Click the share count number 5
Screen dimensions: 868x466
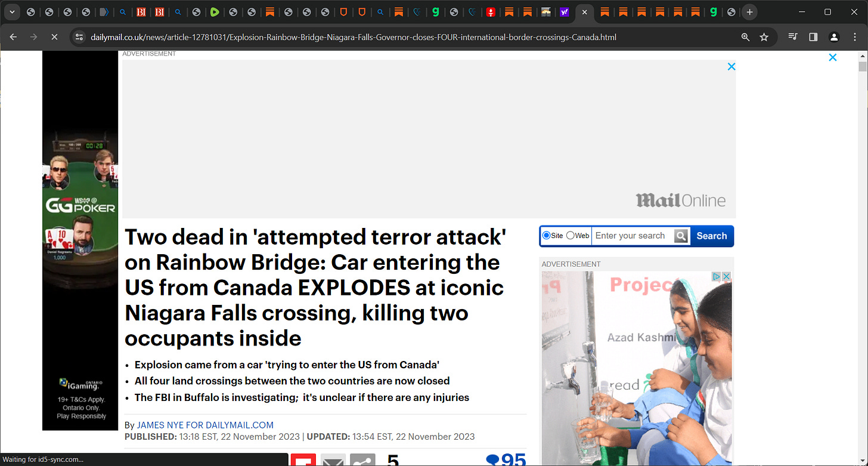point(393,460)
